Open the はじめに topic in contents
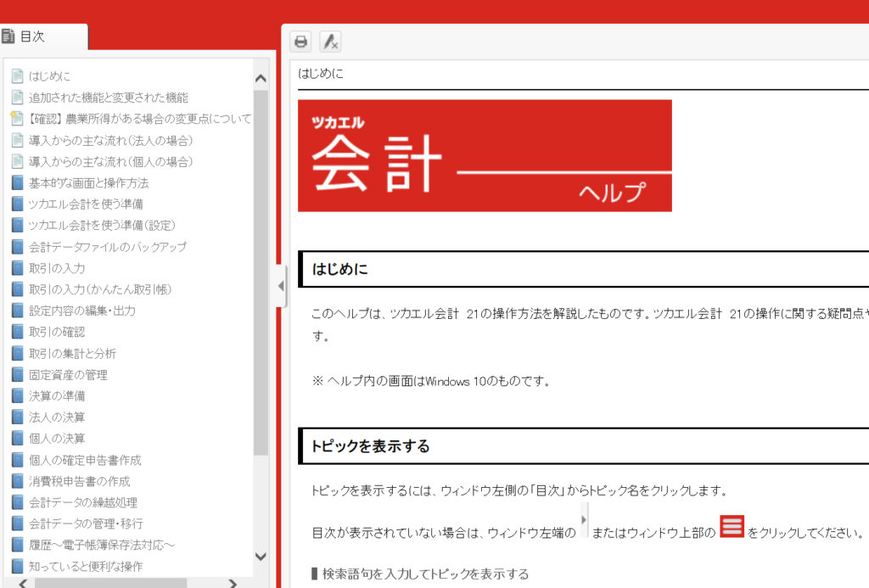 (50, 76)
